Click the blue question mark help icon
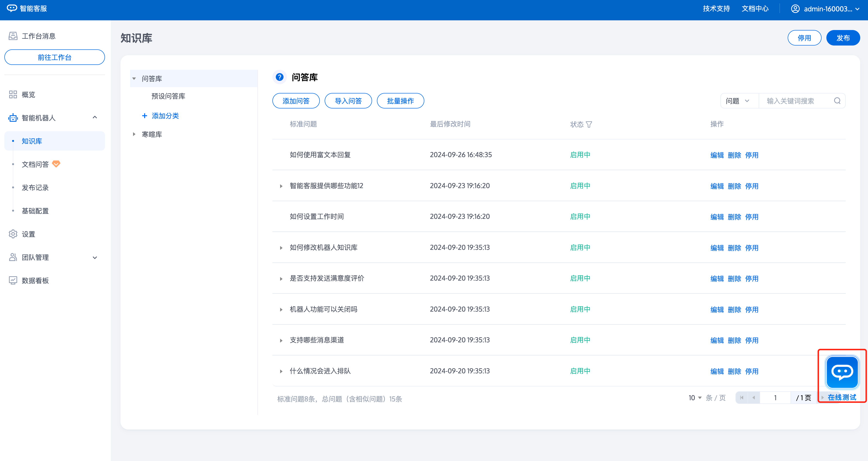Viewport: 868px width, 461px height. [279, 77]
